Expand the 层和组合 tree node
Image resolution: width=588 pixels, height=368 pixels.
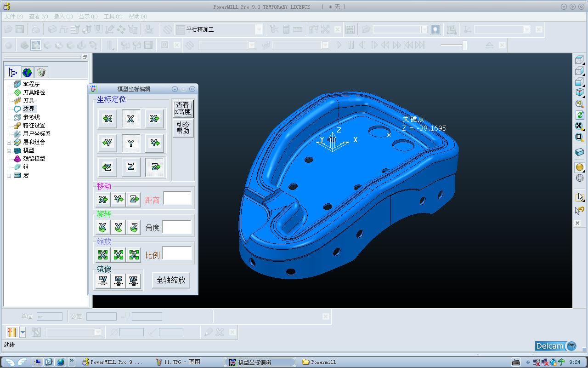click(x=9, y=142)
